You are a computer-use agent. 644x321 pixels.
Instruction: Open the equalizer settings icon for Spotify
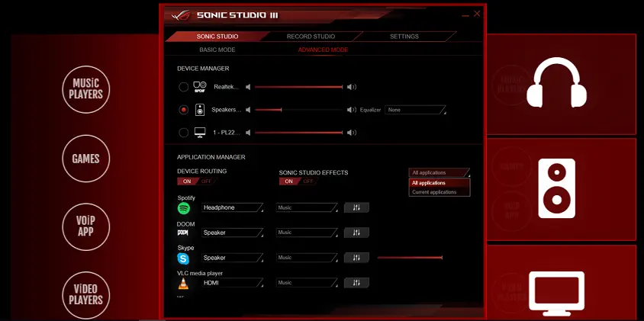(x=356, y=207)
